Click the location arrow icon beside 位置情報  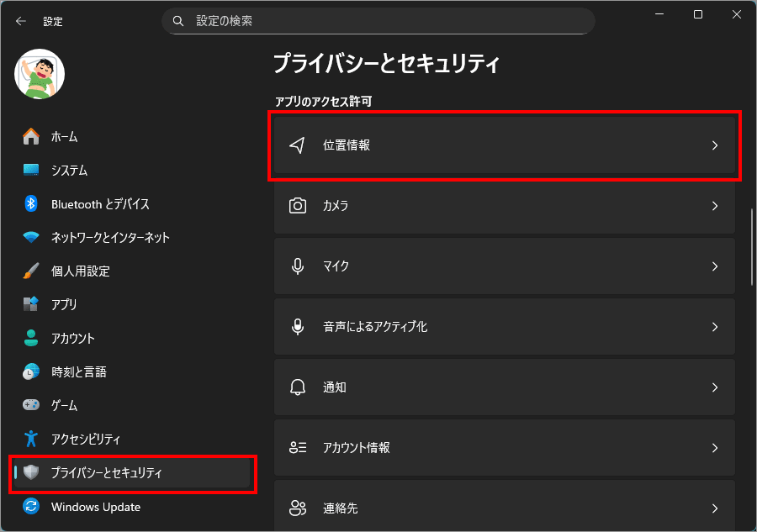[x=297, y=145]
